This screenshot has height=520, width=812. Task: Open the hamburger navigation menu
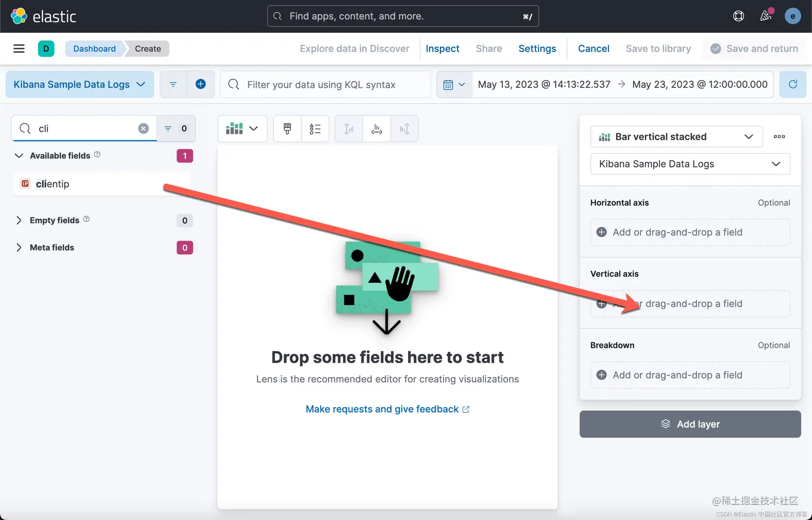point(19,48)
